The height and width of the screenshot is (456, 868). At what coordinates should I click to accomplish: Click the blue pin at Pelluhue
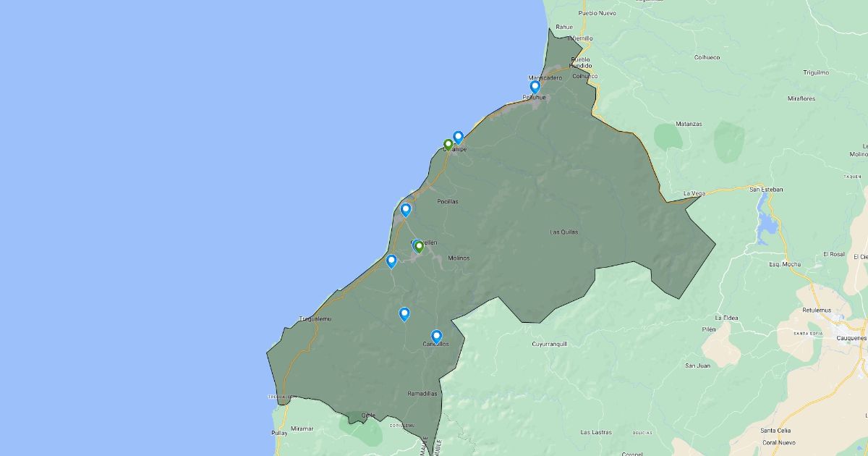click(x=535, y=87)
